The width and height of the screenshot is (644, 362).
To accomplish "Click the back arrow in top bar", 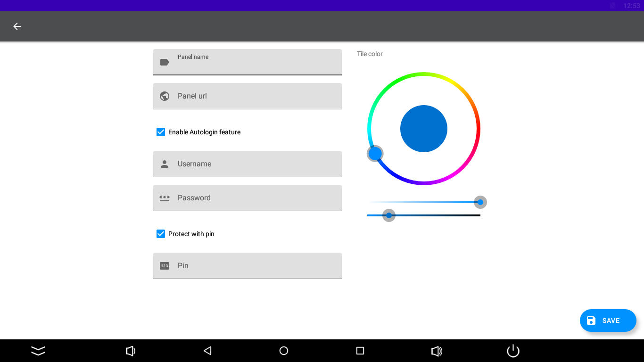I will (x=17, y=26).
